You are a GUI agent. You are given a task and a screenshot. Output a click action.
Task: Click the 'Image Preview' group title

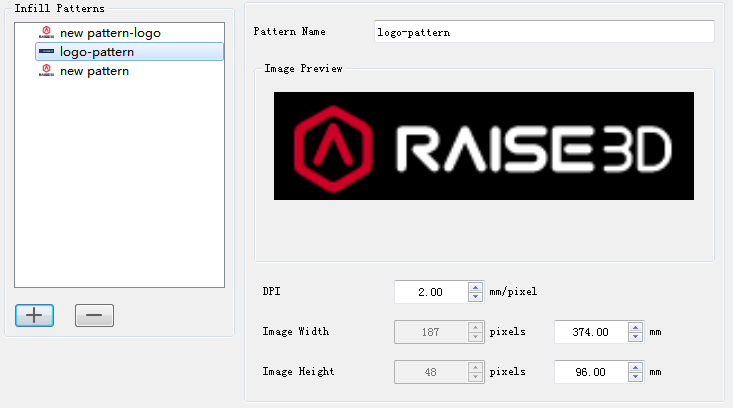coord(303,68)
